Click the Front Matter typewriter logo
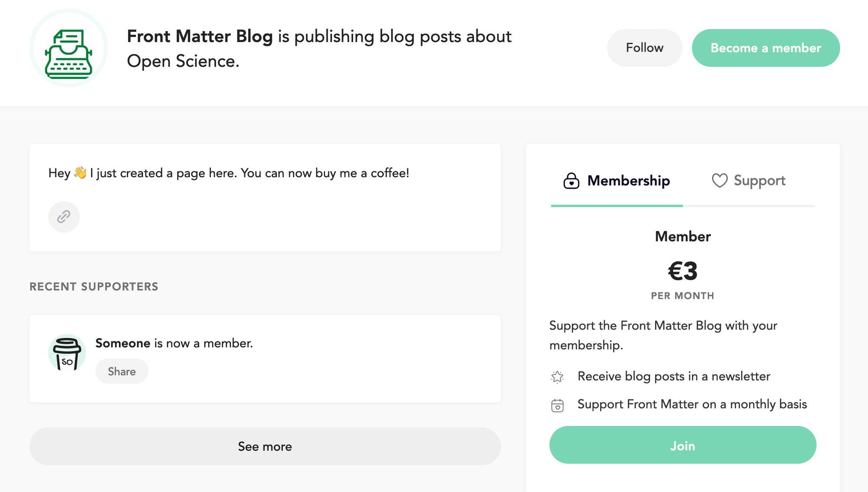This screenshot has width=868, height=492. 69,48
